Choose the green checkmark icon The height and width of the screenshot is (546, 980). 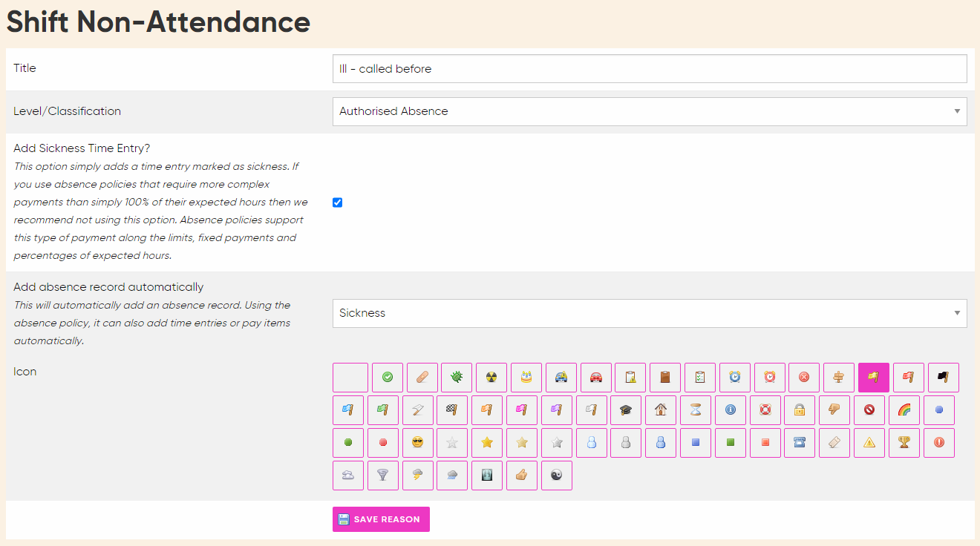click(x=388, y=378)
